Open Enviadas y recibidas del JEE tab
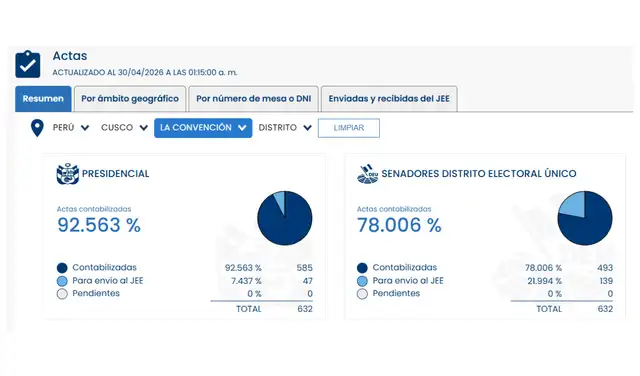This screenshot has width=640, height=376. pos(389,99)
